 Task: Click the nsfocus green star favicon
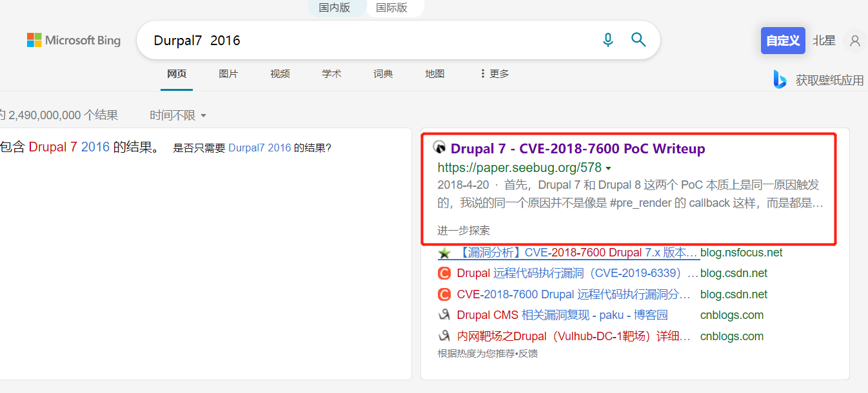coord(444,253)
